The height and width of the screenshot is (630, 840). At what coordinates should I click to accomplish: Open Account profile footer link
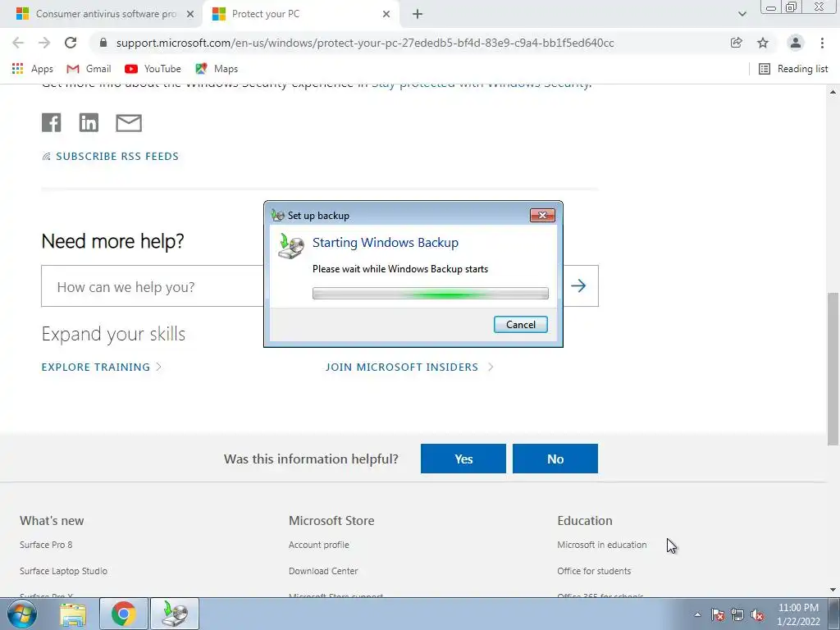[x=319, y=545]
